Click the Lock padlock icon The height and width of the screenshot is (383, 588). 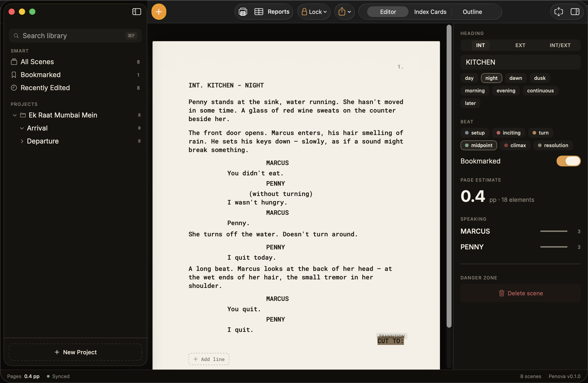[304, 12]
